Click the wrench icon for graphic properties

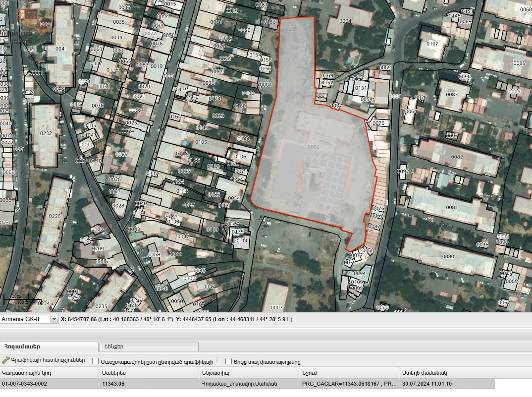6,360
